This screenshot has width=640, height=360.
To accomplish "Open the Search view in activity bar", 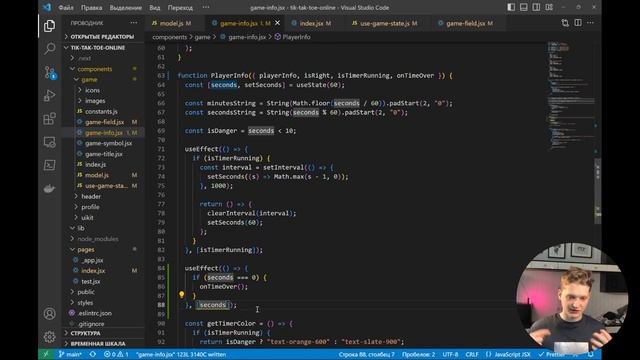I will tap(49, 49).
